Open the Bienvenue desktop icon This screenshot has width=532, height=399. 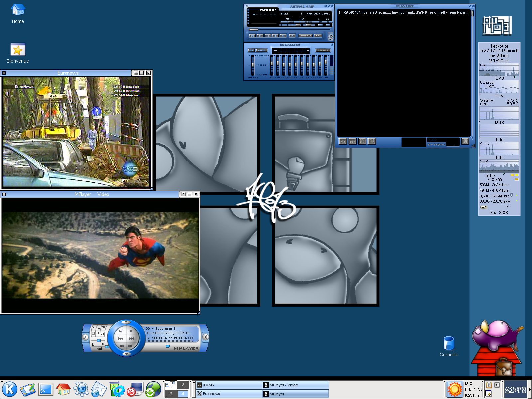18,50
